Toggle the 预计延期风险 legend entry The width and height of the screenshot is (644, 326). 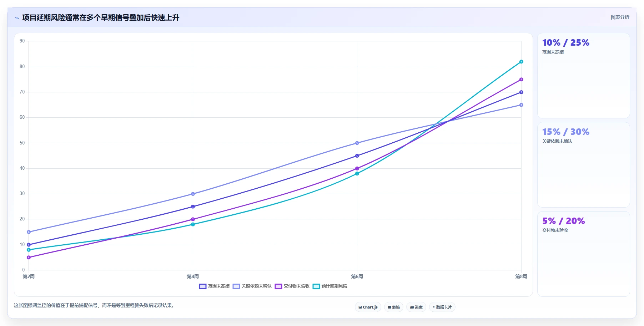[330, 286]
